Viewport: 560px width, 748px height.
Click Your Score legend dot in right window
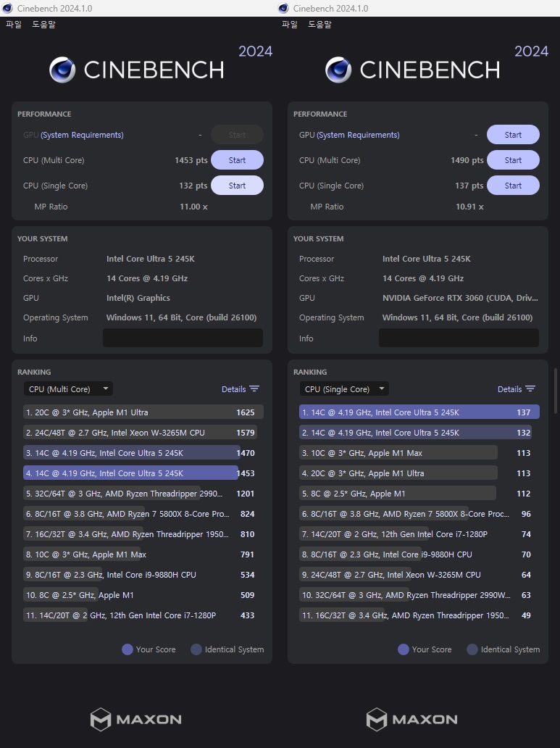click(404, 649)
